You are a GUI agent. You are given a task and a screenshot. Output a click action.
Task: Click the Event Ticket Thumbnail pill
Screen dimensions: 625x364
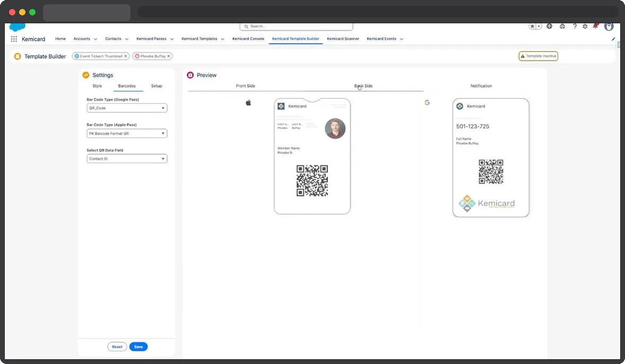(x=101, y=56)
